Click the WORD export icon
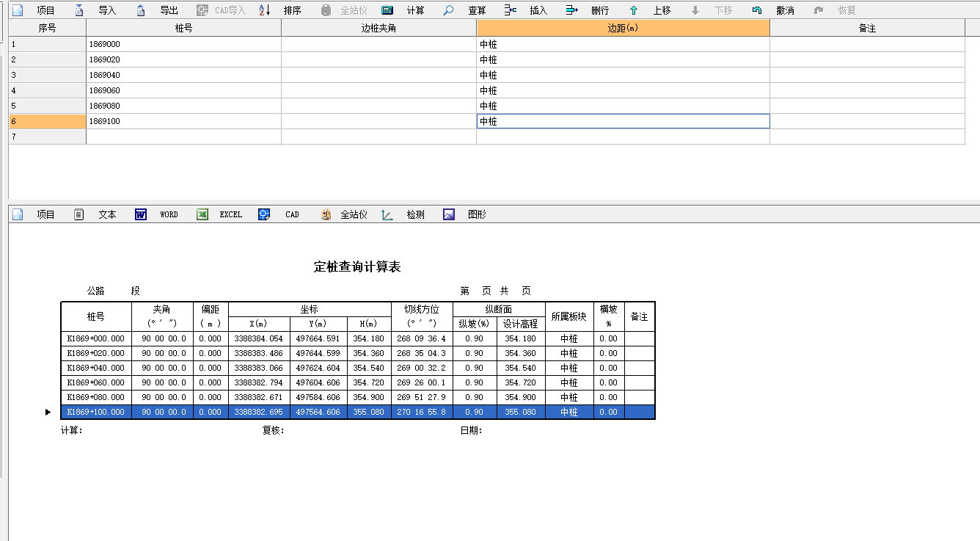The image size is (980, 541). [141, 214]
